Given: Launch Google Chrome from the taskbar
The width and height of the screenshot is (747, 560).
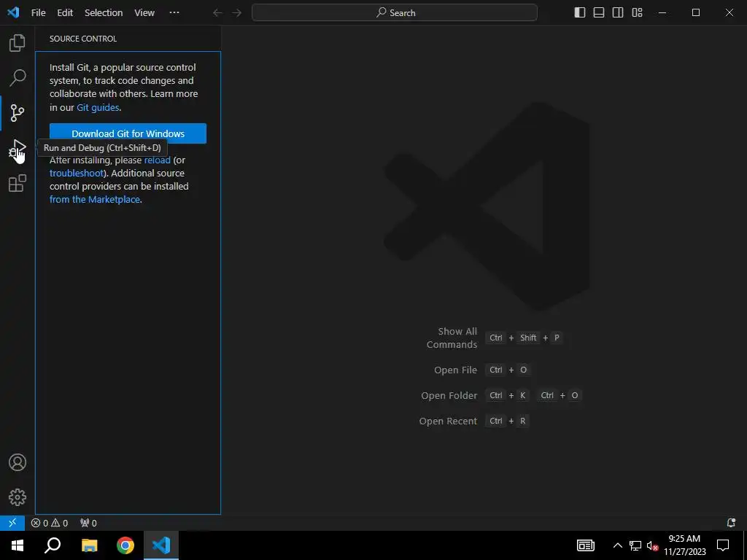Looking at the screenshot, I should click(x=125, y=545).
